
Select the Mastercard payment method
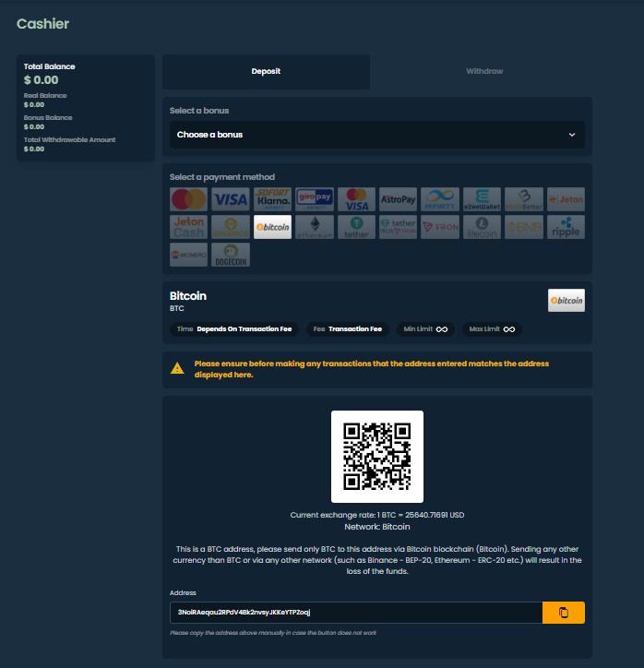(189, 199)
